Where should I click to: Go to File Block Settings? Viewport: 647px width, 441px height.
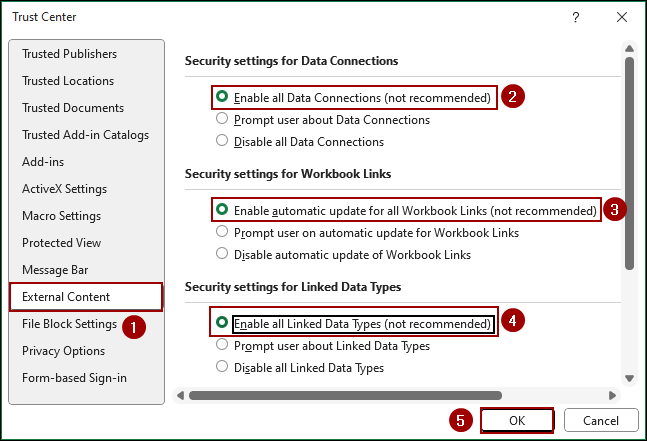[69, 324]
